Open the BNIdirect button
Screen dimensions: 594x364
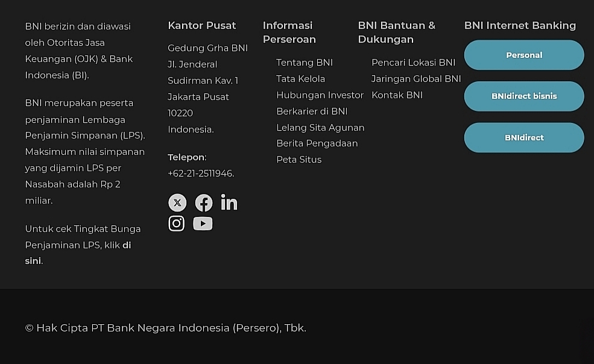pos(524,138)
